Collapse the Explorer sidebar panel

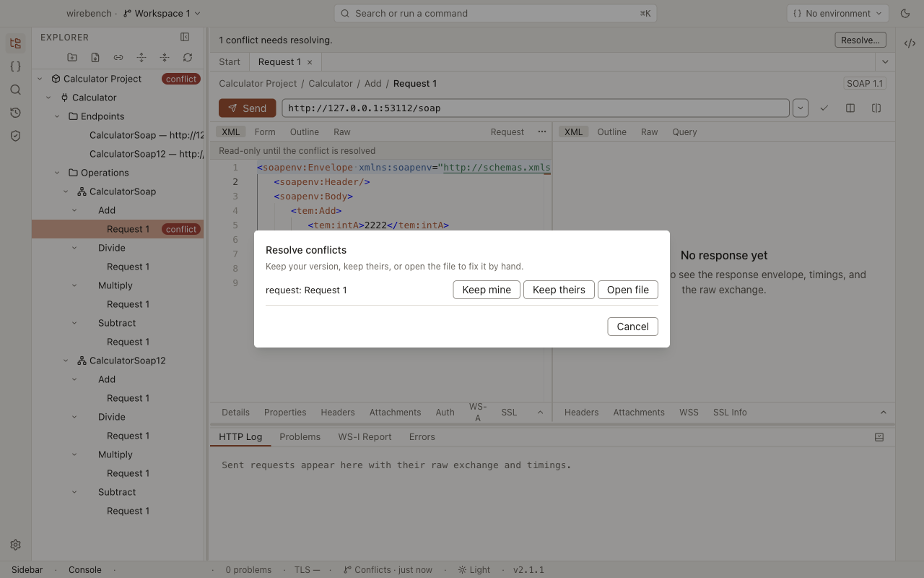[185, 37]
